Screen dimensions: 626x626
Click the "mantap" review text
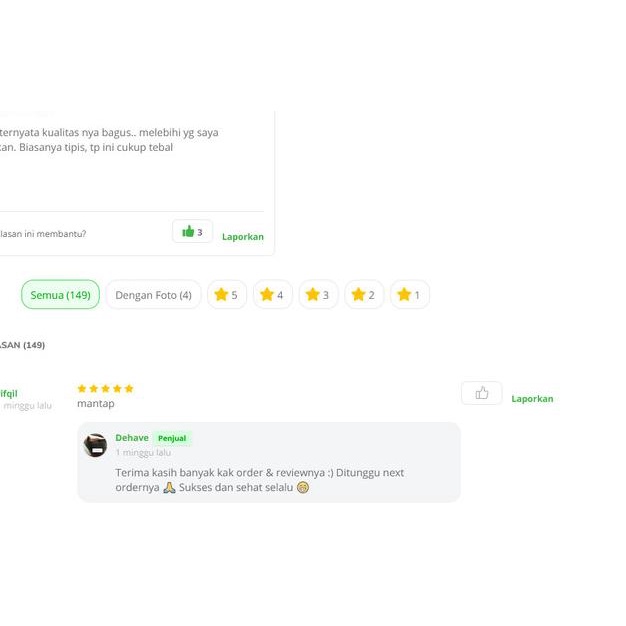pyautogui.click(x=96, y=404)
